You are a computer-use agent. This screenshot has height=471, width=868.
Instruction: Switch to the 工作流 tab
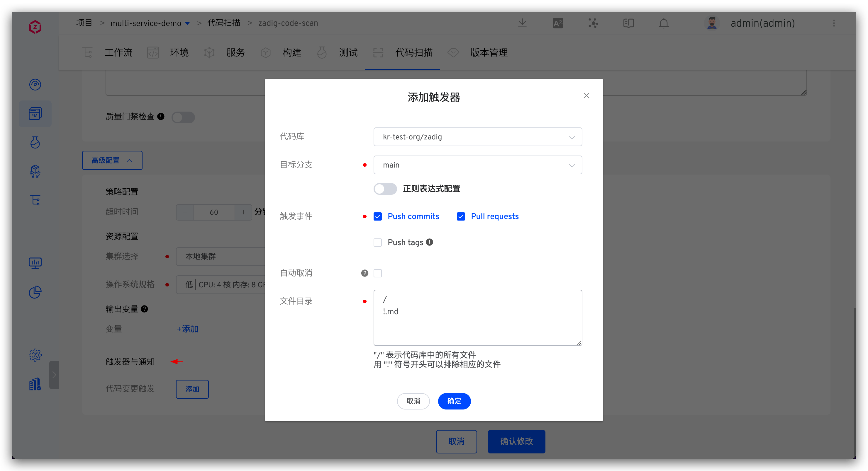tap(118, 52)
